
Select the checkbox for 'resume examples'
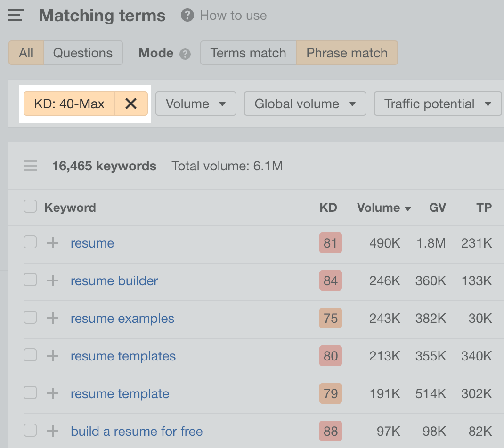[x=30, y=318]
